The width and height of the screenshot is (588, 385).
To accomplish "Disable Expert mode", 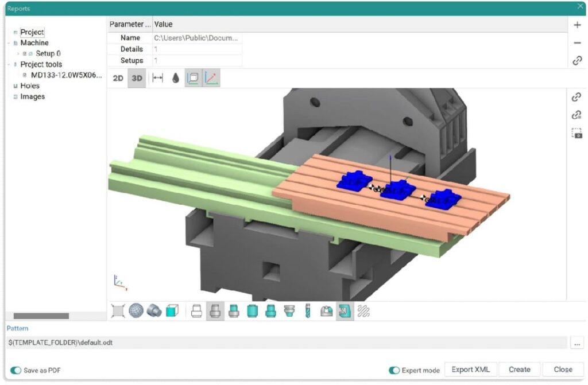I will pyautogui.click(x=394, y=371).
